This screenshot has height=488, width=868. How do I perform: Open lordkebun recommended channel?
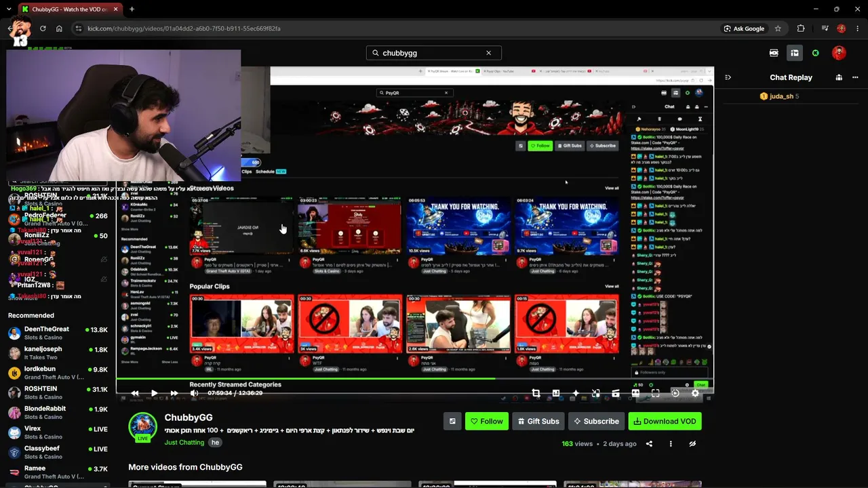point(58,373)
